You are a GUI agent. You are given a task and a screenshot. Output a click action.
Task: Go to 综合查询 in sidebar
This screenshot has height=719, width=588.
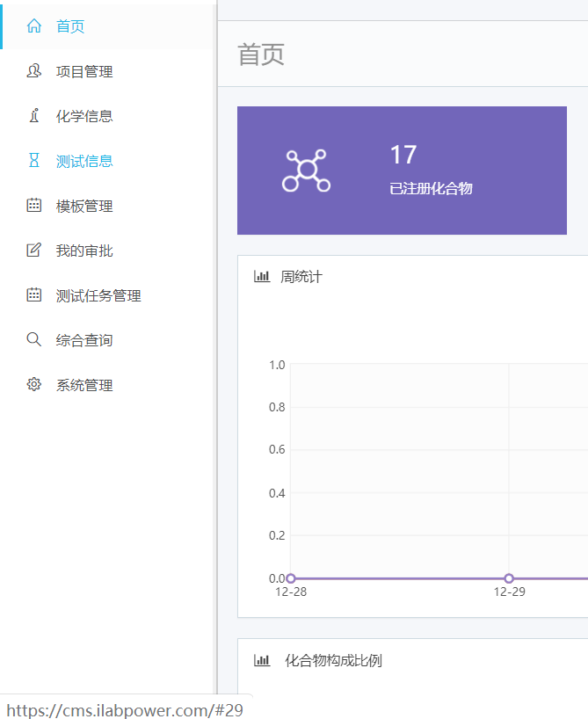click(x=108, y=340)
